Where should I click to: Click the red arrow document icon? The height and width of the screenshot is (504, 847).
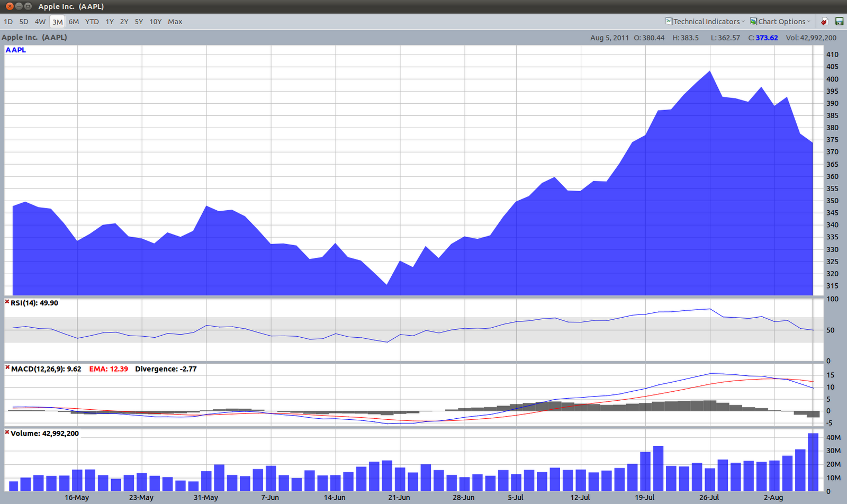click(824, 22)
